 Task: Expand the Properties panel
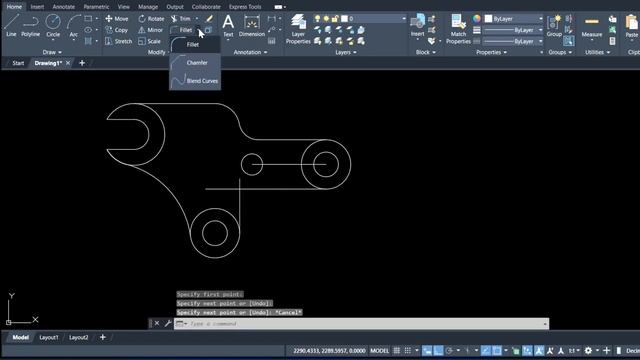[491, 52]
